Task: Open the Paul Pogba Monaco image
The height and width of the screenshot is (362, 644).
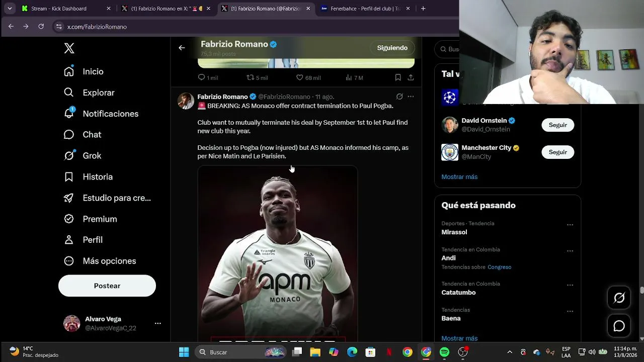Action: (x=278, y=253)
